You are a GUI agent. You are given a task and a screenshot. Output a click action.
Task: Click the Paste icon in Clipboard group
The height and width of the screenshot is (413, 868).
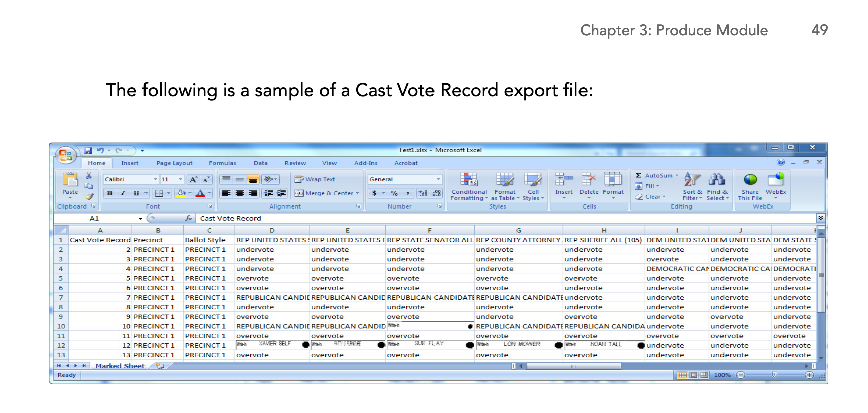(x=70, y=180)
